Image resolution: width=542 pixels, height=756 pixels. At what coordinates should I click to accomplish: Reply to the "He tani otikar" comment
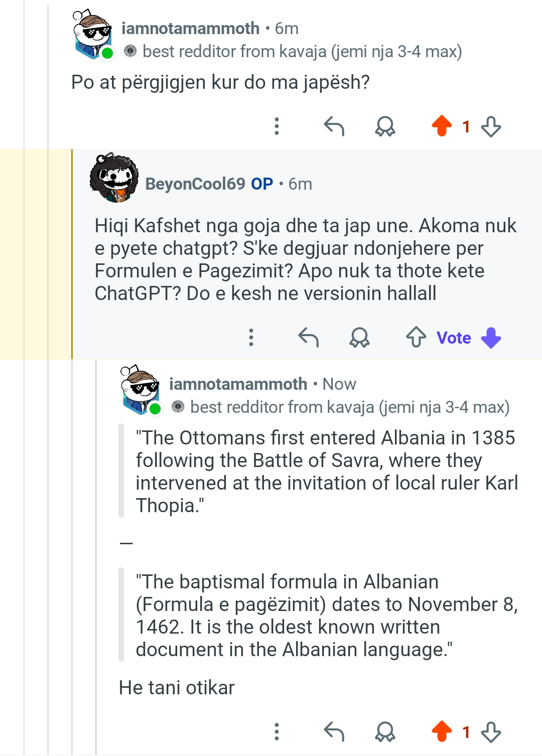[x=334, y=732]
